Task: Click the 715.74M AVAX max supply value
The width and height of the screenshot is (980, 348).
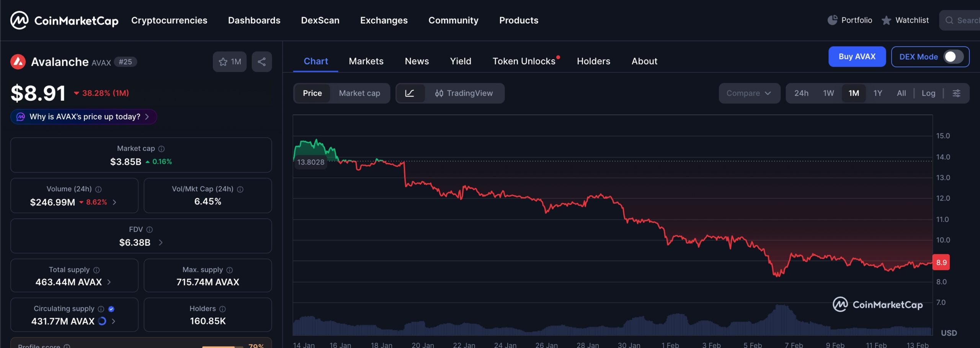Action: coord(208,282)
